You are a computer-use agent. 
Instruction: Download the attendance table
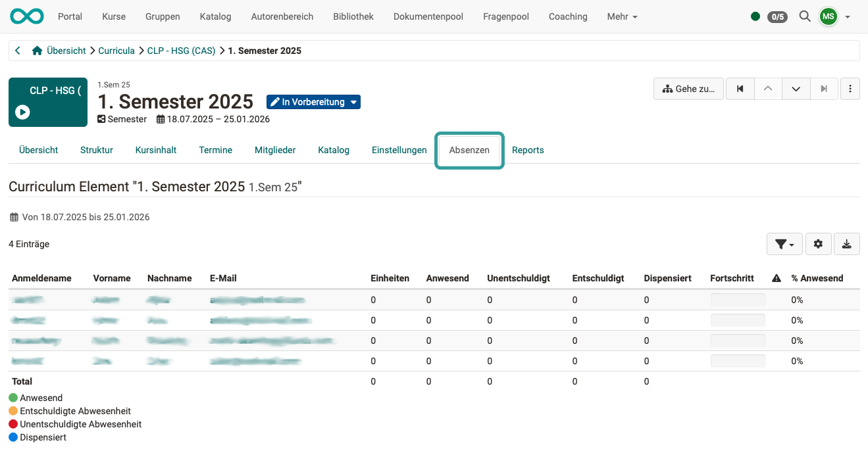click(846, 243)
